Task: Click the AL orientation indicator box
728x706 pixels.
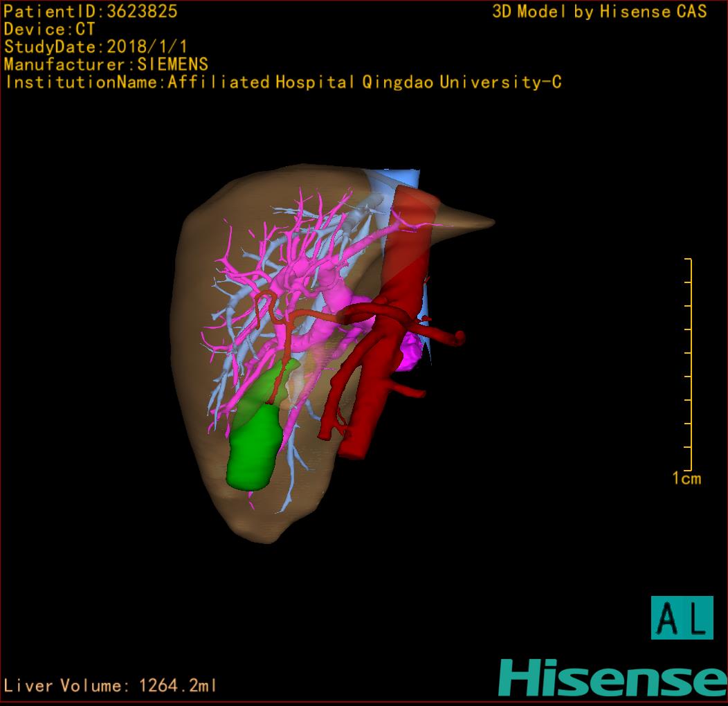Action: click(682, 617)
